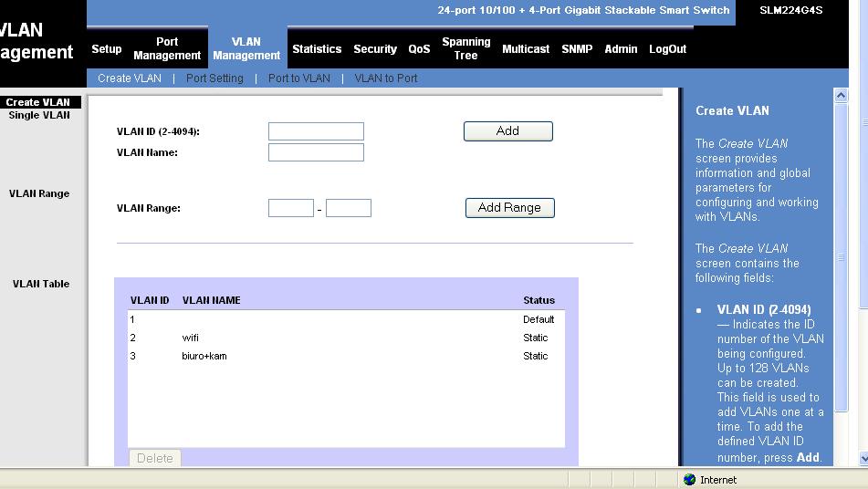
Task: Go to the SNMP tab
Action: click(577, 48)
